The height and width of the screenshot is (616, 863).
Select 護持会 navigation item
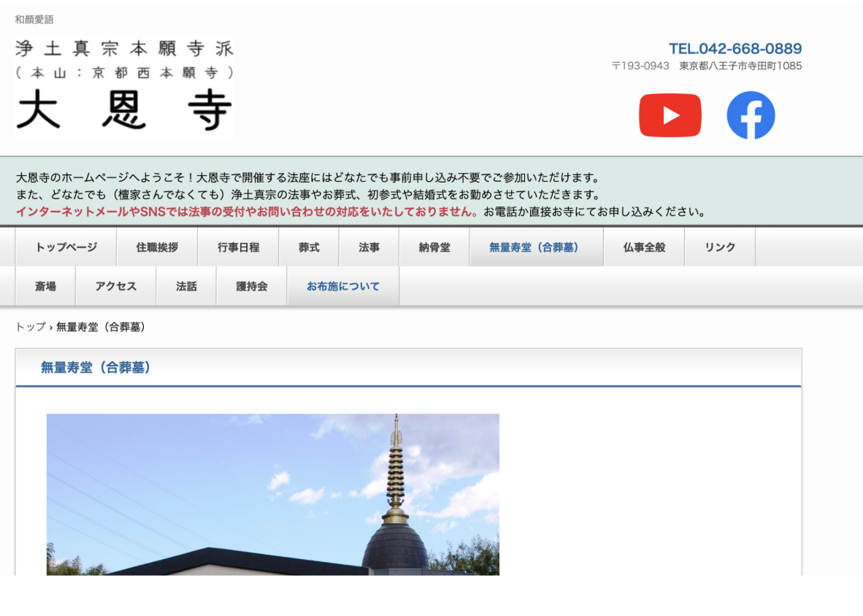pyautogui.click(x=252, y=287)
